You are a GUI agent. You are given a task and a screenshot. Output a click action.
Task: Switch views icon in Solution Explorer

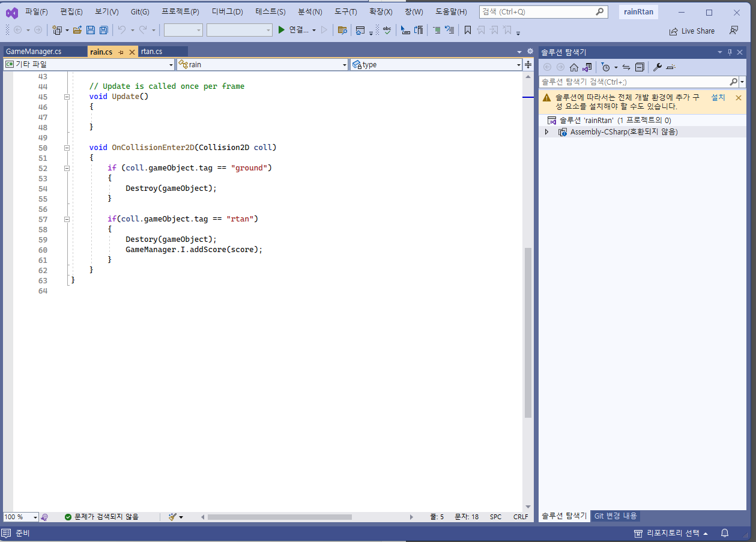[x=587, y=67]
